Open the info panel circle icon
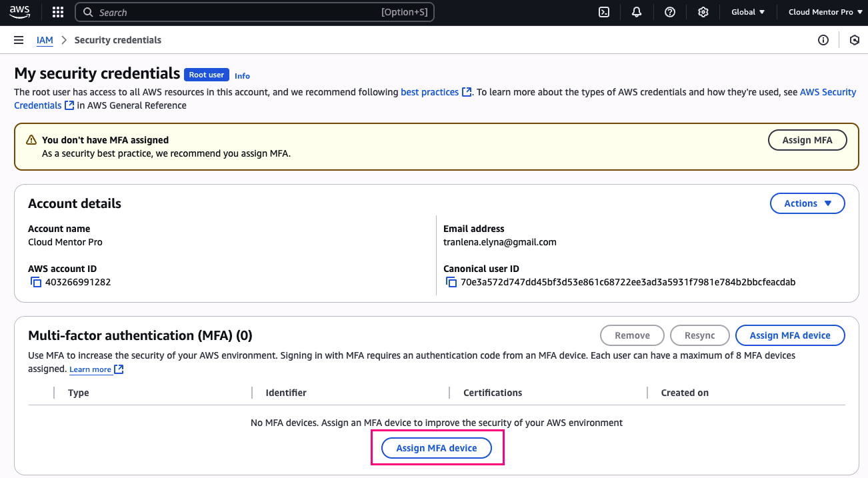This screenshot has width=868, height=478. (x=823, y=40)
